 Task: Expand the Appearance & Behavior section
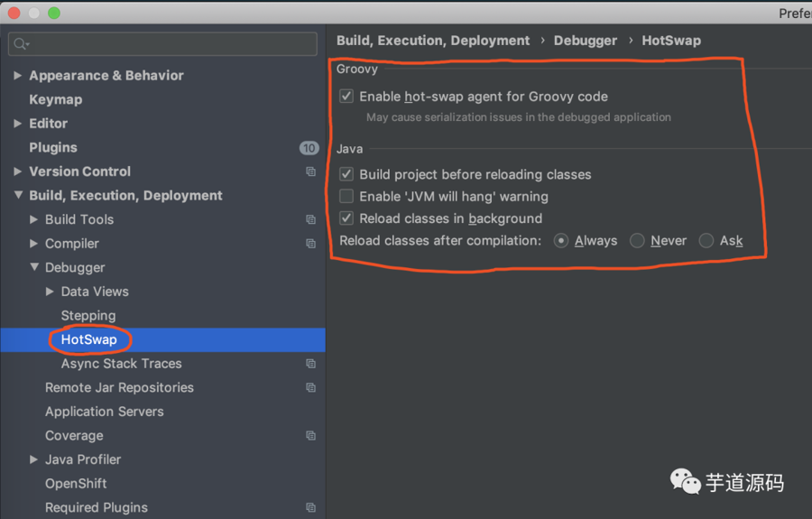pyautogui.click(x=18, y=76)
